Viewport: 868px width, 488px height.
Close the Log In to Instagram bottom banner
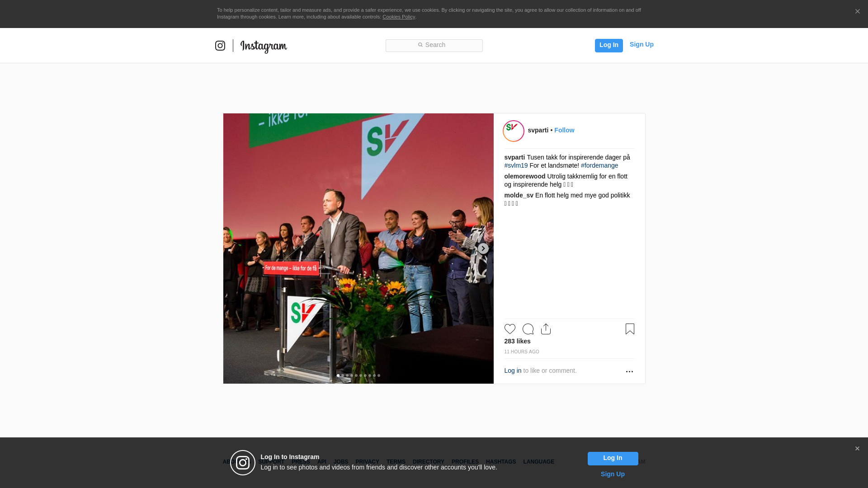pos(857,449)
